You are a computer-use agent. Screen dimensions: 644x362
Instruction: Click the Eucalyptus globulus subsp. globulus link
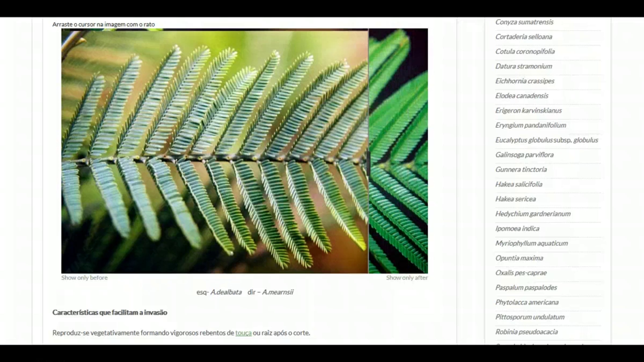pyautogui.click(x=547, y=140)
